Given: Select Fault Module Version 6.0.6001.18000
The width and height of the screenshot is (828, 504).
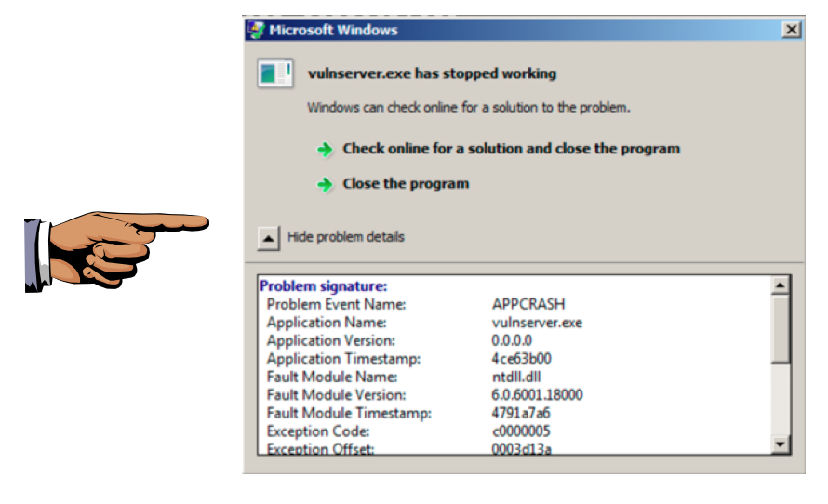Looking at the screenshot, I should coord(537,395).
